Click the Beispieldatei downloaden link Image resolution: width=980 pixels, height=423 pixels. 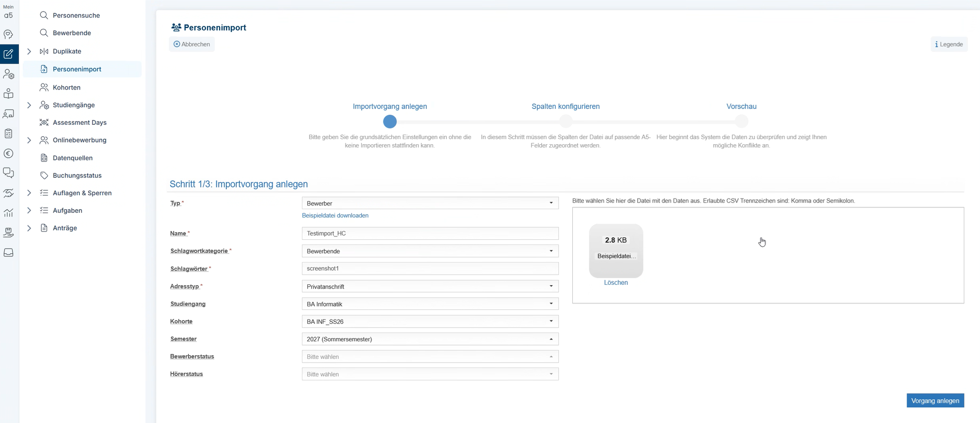pyautogui.click(x=335, y=216)
